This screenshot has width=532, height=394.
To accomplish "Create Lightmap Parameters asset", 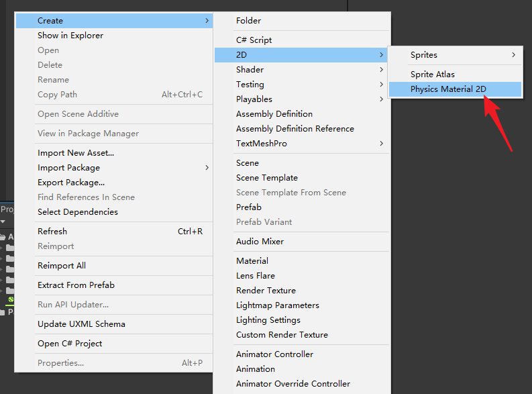I will [x=301, y=305].
